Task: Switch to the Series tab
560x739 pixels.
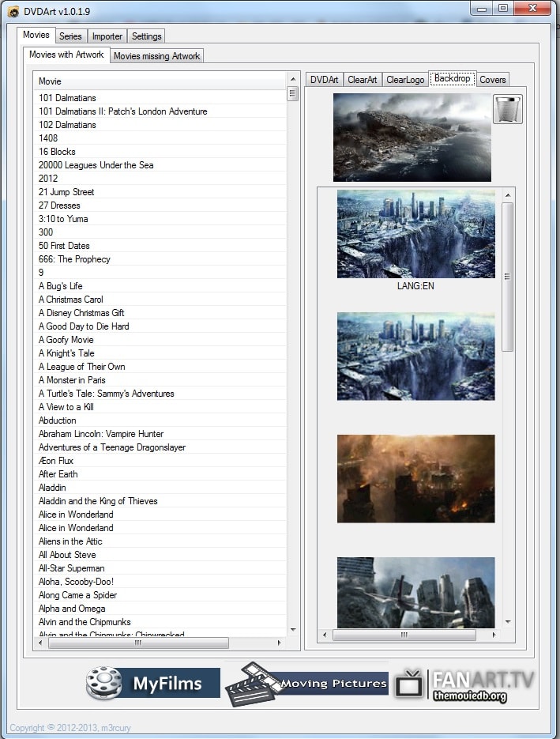Action: (70, 36)
